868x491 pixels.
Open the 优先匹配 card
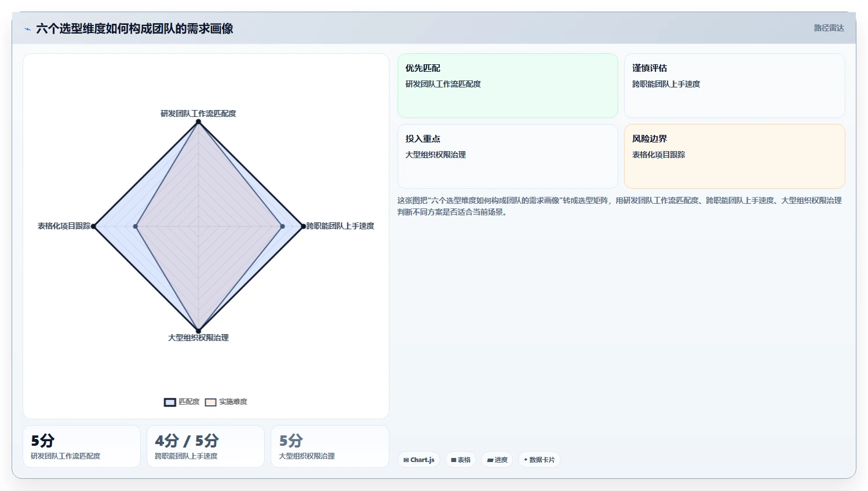[508, 86]
